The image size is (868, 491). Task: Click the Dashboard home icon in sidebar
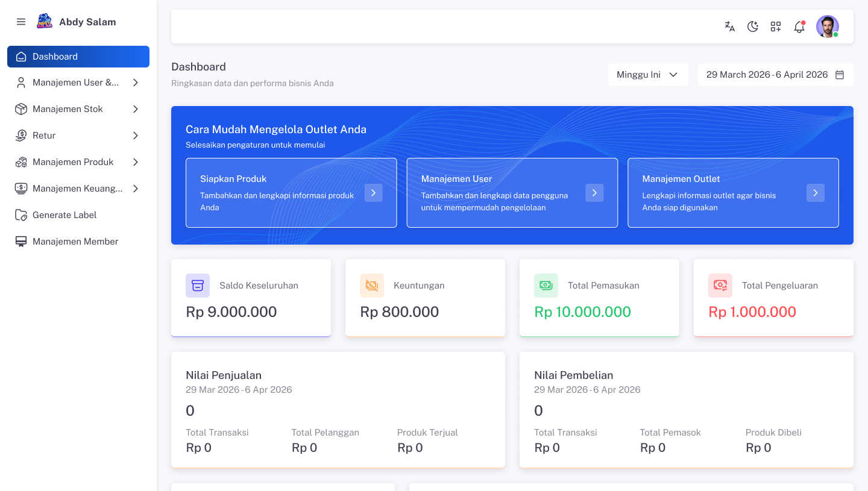[x=21, y=57]
